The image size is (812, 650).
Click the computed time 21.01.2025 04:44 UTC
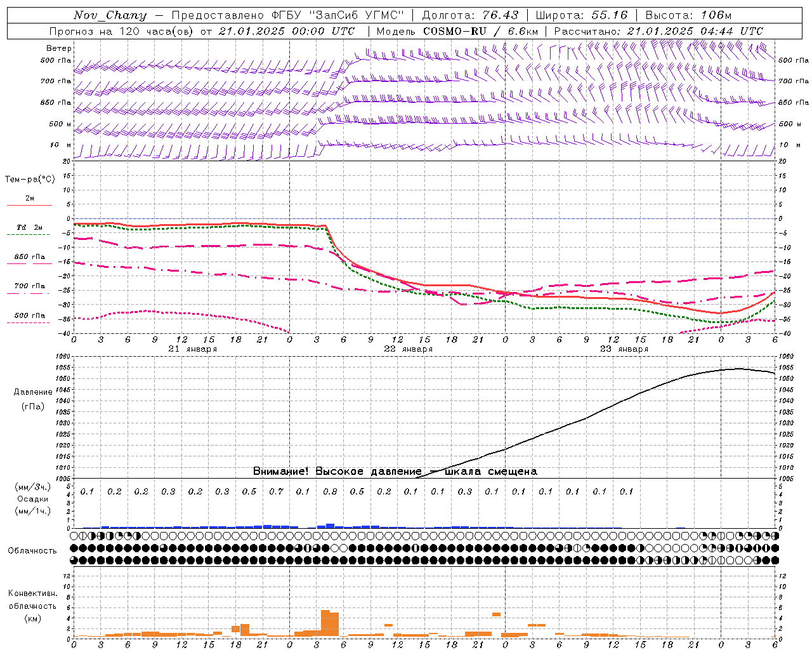coord(695,31)
